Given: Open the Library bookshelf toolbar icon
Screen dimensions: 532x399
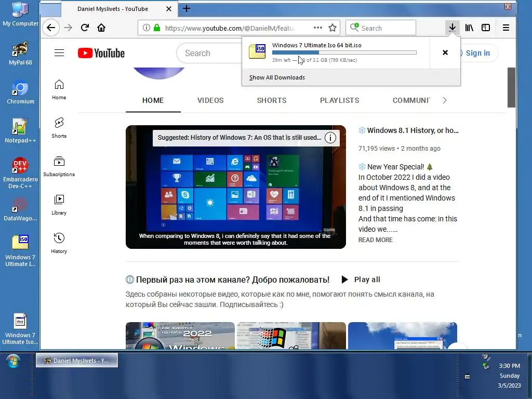Looking at the screenshot, I should point(469,28).
